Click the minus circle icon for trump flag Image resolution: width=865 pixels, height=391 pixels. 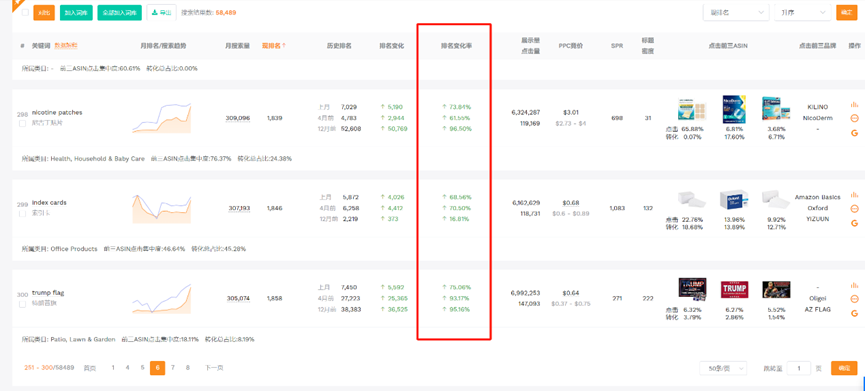tap(855, 299)
